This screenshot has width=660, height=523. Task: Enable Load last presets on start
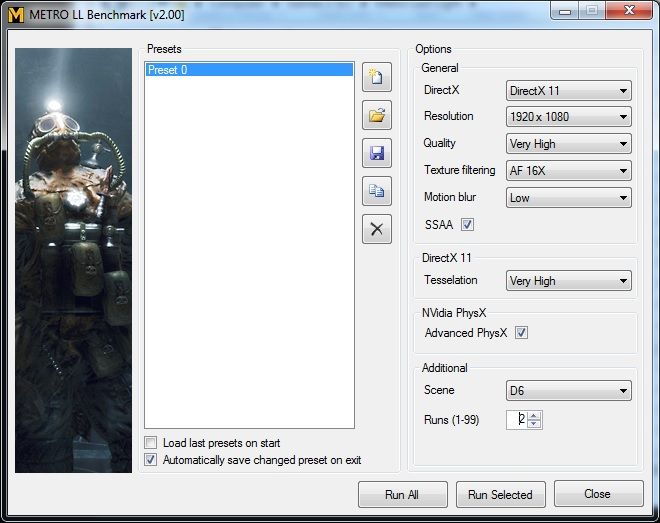pos(151,443)
